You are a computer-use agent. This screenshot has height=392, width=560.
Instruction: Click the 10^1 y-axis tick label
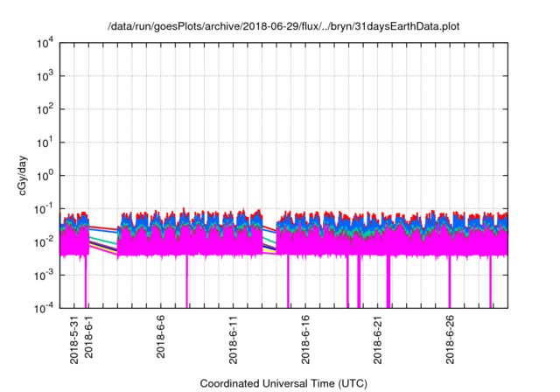click(45, 143)
